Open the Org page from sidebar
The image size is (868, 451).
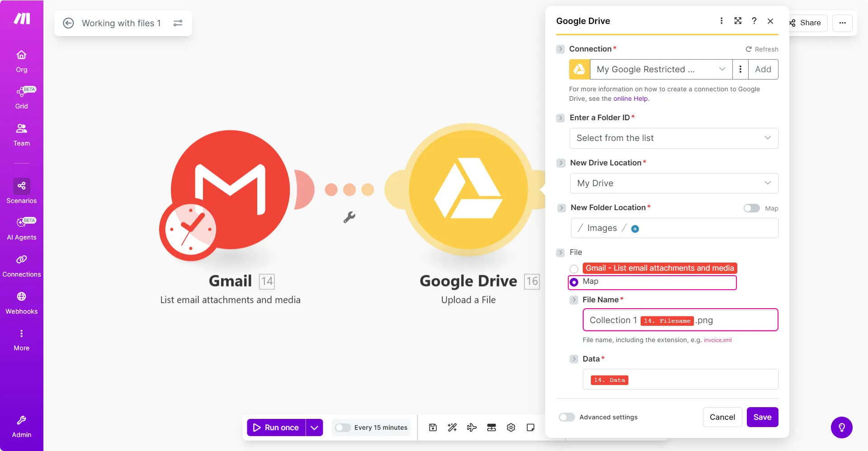click(21, 61)
